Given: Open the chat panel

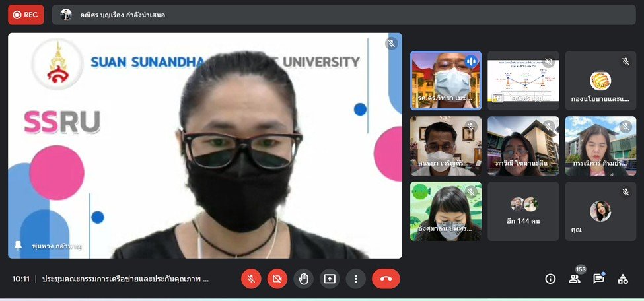Looking at the screenshot, I should tap(598, 279).
